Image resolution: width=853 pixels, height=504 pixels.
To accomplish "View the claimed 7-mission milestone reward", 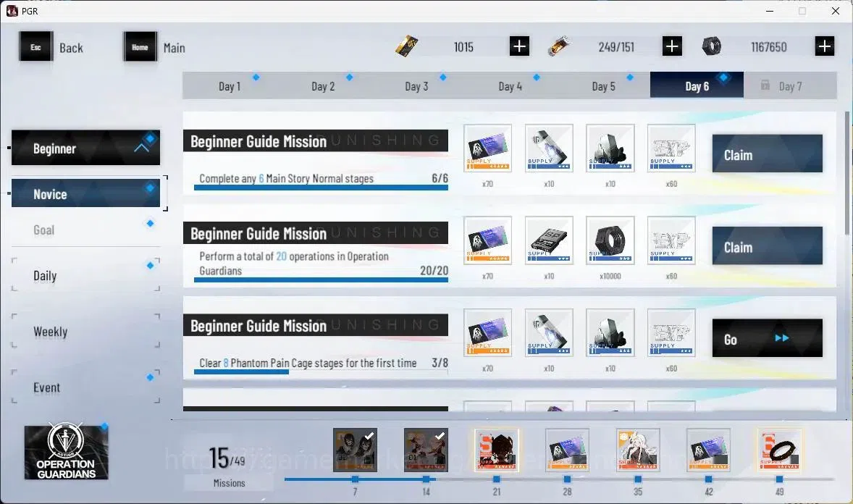I will [x=356, y=450].
